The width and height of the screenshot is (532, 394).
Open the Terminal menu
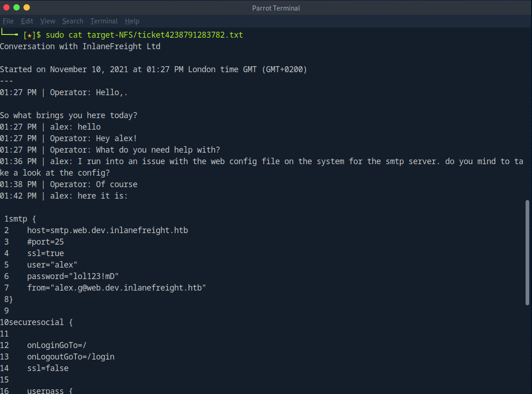[104, 21]
